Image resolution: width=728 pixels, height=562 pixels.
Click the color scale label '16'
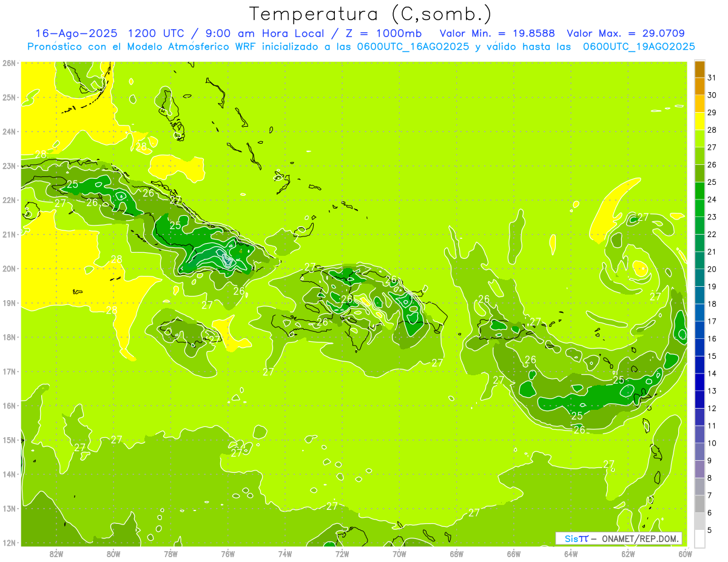pos(712,339)
